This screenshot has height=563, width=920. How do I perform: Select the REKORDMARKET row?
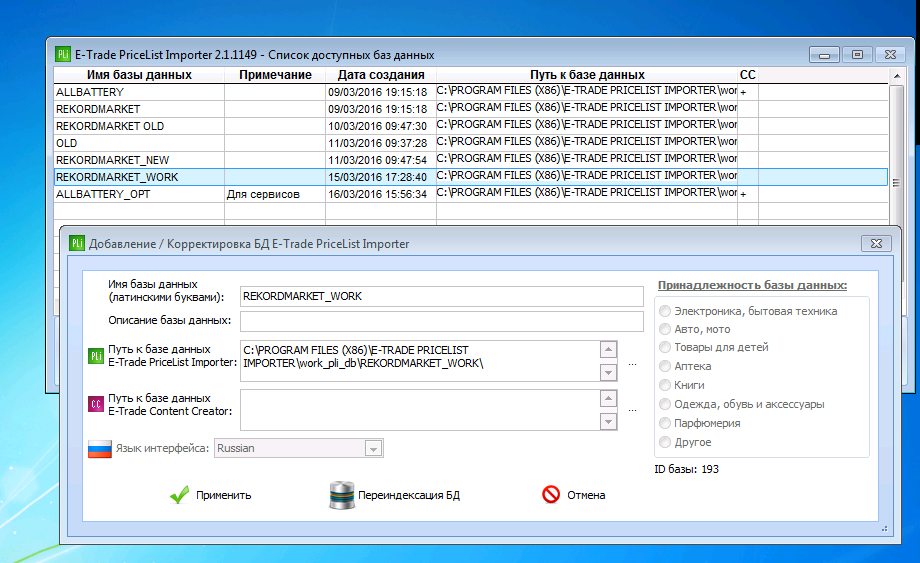click(471, 109)
